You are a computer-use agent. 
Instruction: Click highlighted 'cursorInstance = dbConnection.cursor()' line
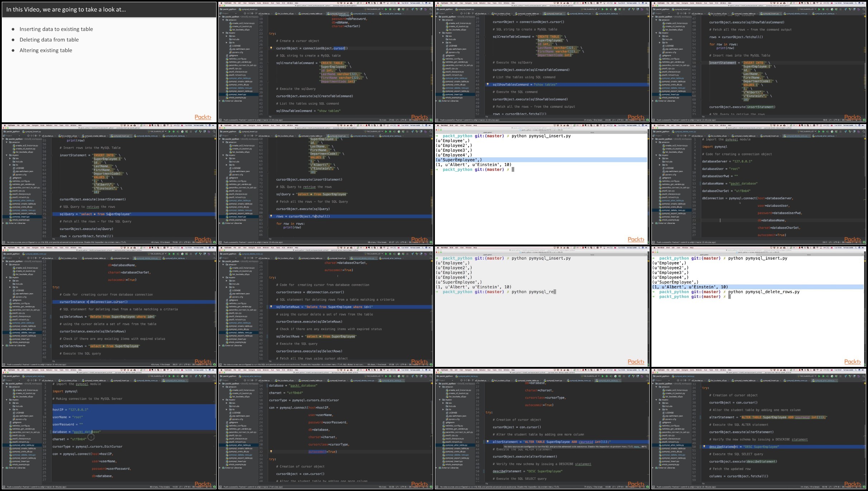tap(134, 302)
